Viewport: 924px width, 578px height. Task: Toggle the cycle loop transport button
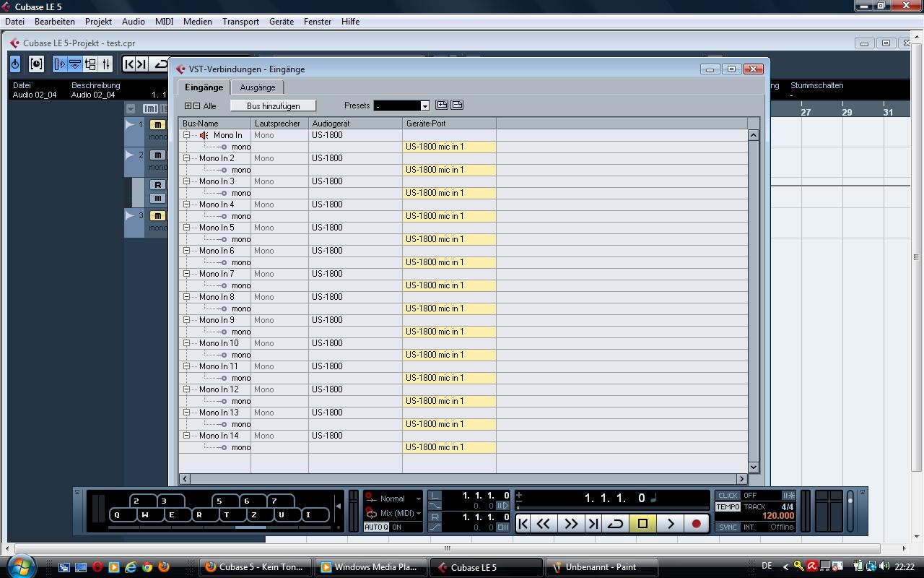point(615,524)
